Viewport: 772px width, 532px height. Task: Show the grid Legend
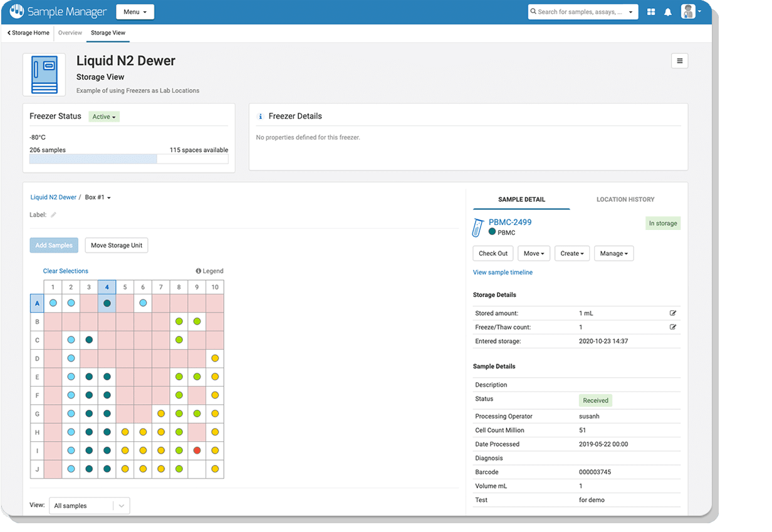click(x=209, y=271)
